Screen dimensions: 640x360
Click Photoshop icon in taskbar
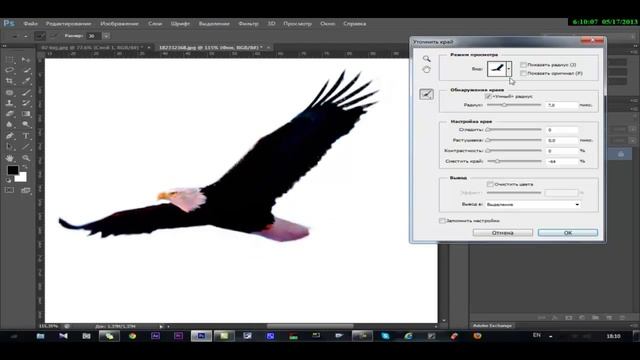click(201, 336)
